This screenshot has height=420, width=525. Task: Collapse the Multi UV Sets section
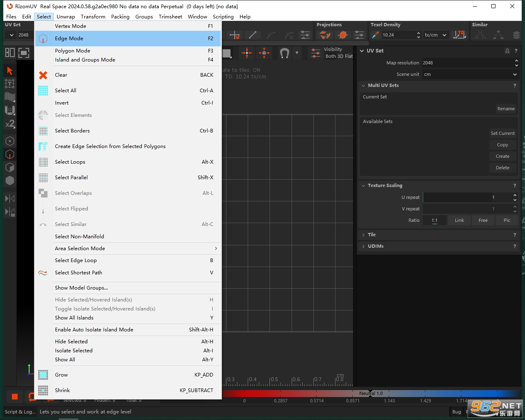(363, 85)
